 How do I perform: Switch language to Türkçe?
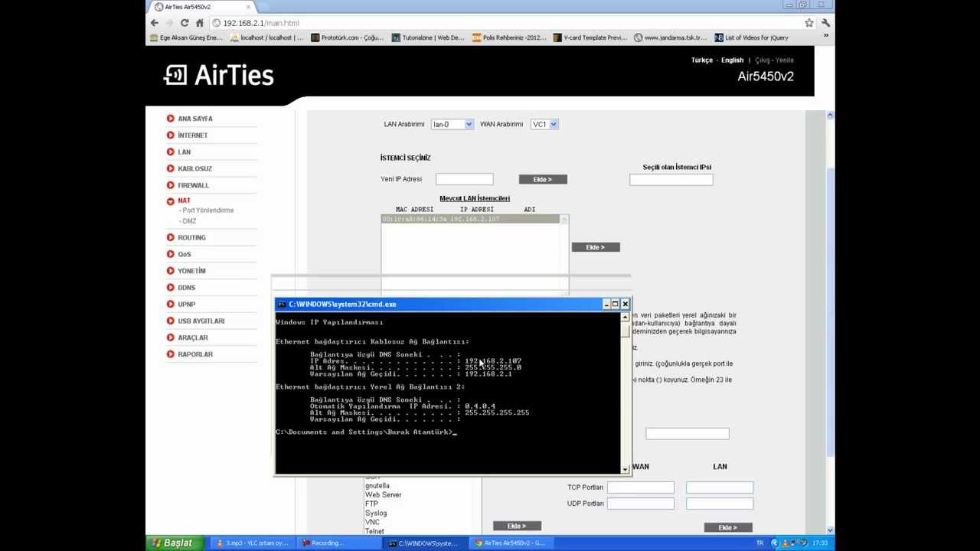point(701,60)
